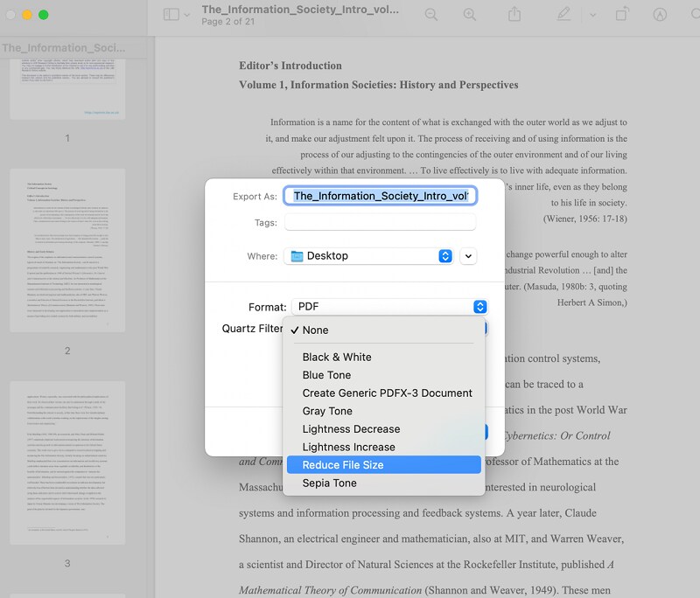700x598 pixels.
Task: Click the Export As filename field
Action: (x=381, y=195)
